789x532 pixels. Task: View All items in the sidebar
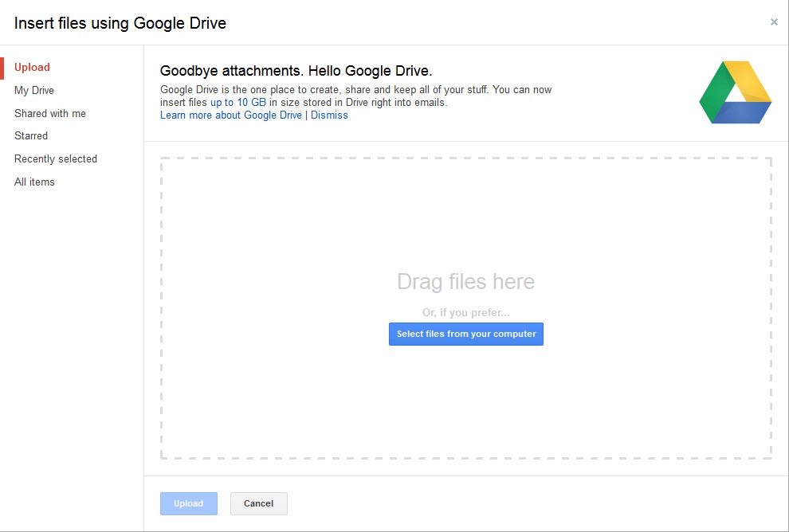pyautogui.click(x=34, y=182)
